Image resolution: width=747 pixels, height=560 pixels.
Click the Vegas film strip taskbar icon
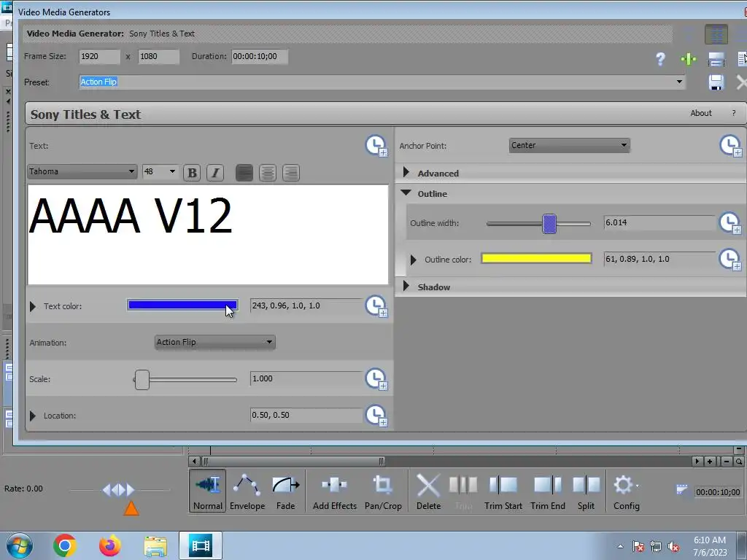coord(201,545)
